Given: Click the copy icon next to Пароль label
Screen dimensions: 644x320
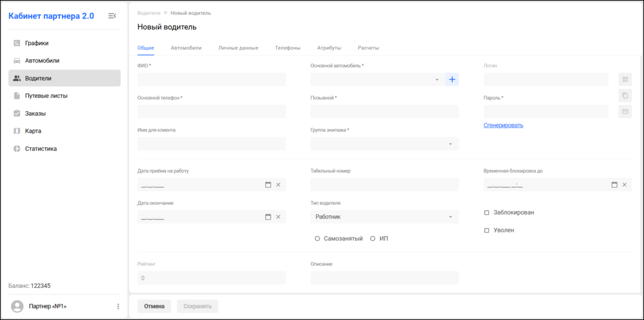Looking at the screenshot, I should [625, 95].
